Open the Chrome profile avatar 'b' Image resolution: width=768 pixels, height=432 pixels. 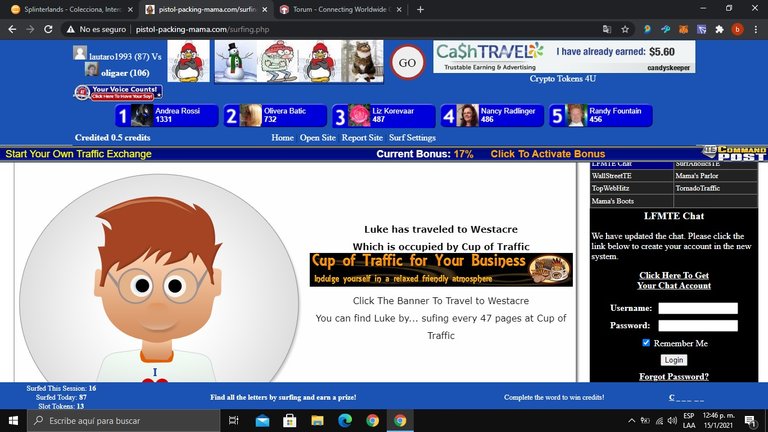pyautogui.click(x=737, y=29)
